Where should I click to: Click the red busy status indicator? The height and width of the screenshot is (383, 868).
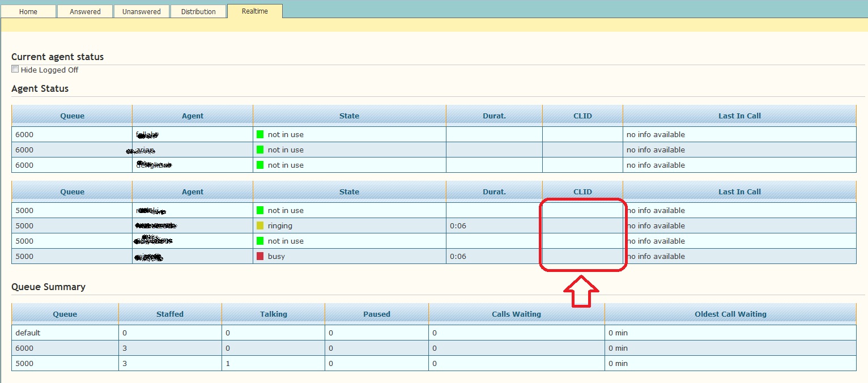click(260, 256)
